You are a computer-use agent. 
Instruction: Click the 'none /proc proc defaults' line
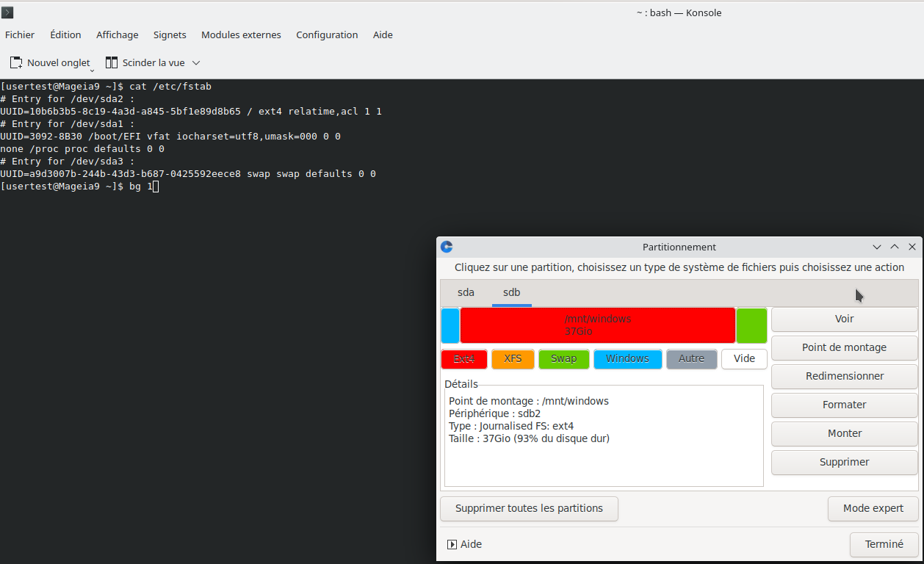[82, 149]
